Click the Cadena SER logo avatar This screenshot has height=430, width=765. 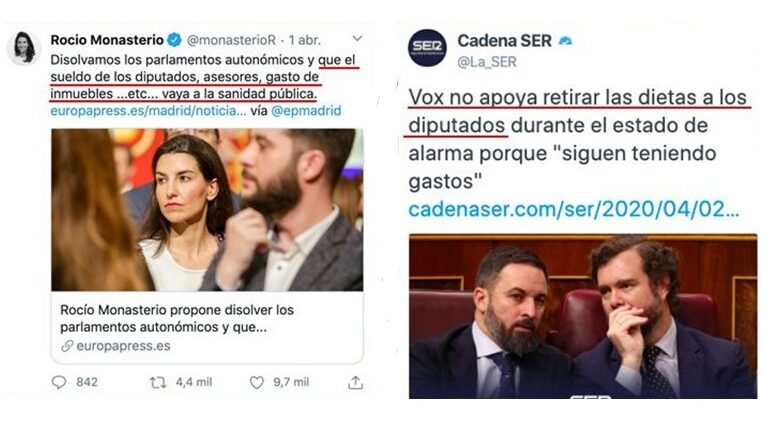point(427,48)
